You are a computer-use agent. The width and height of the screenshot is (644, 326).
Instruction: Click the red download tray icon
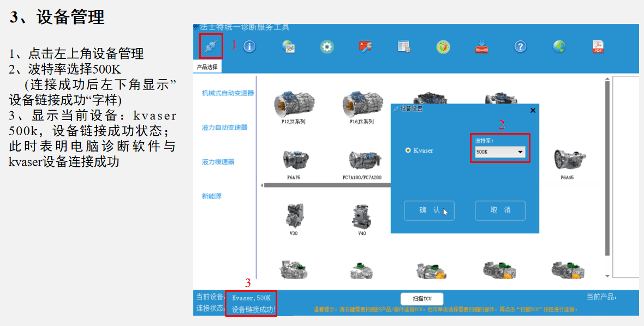tap(481, 46)
